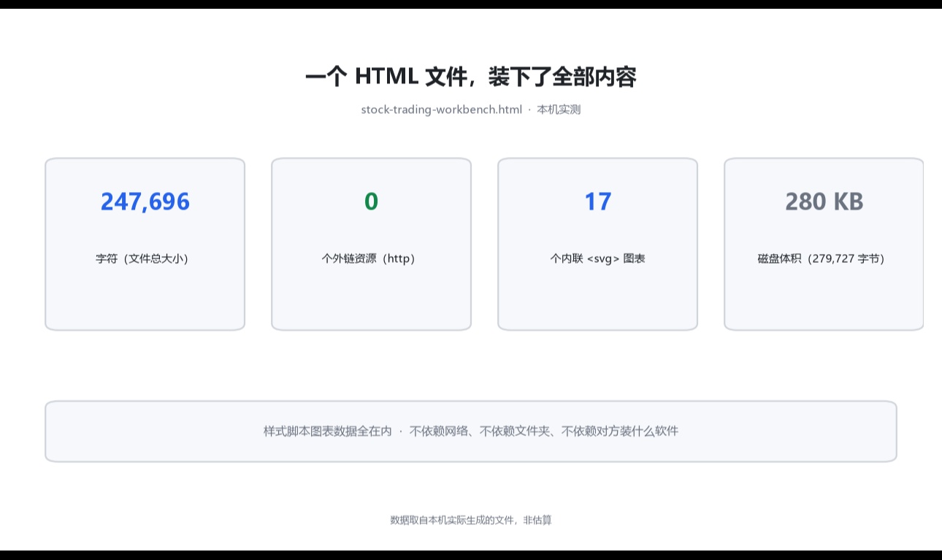Image resolution: width=942 pixels, height=560 pixels.
Task: Click the 247,696 character count value
Action: pyautogui.click(x=145, y=202)
